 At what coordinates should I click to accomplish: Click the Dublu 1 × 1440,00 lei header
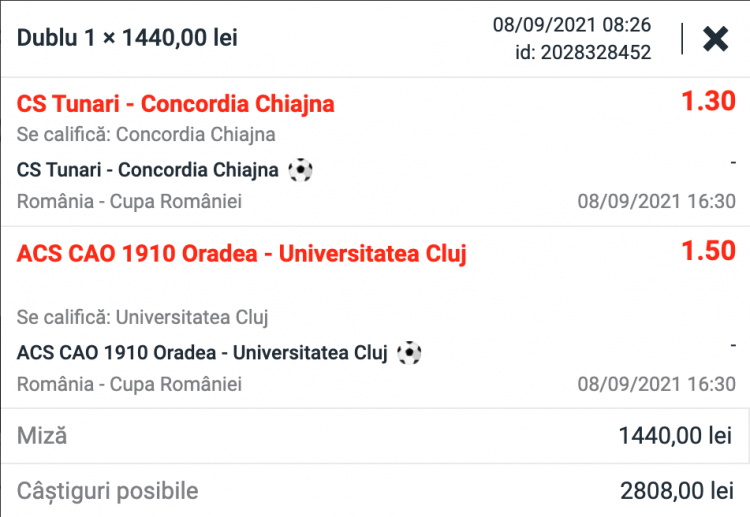128,39
